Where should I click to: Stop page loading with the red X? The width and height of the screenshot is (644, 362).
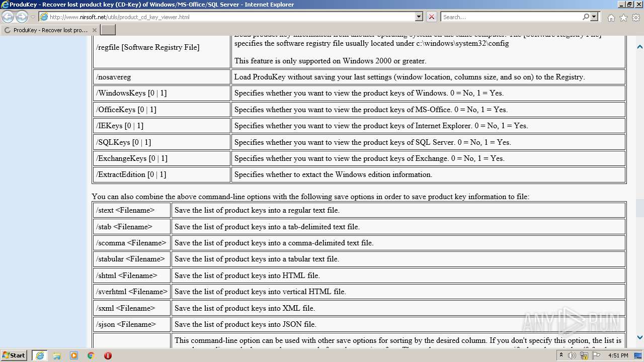432,17
